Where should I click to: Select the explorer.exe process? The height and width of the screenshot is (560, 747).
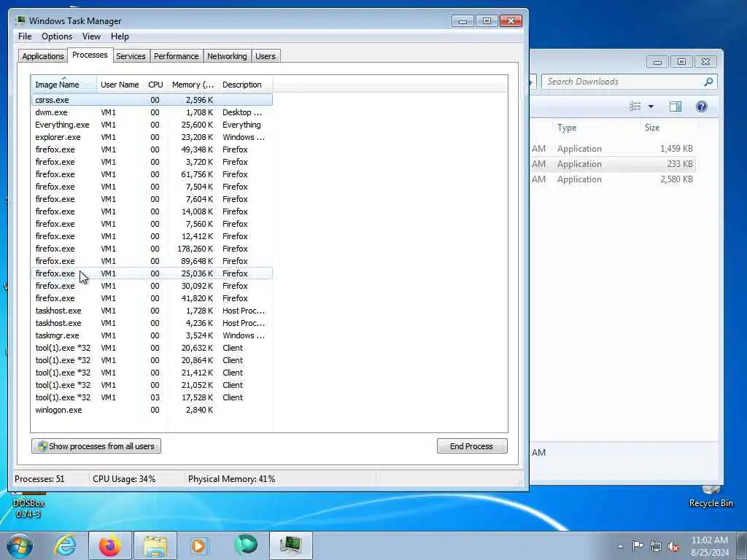[x=152, y=137]
